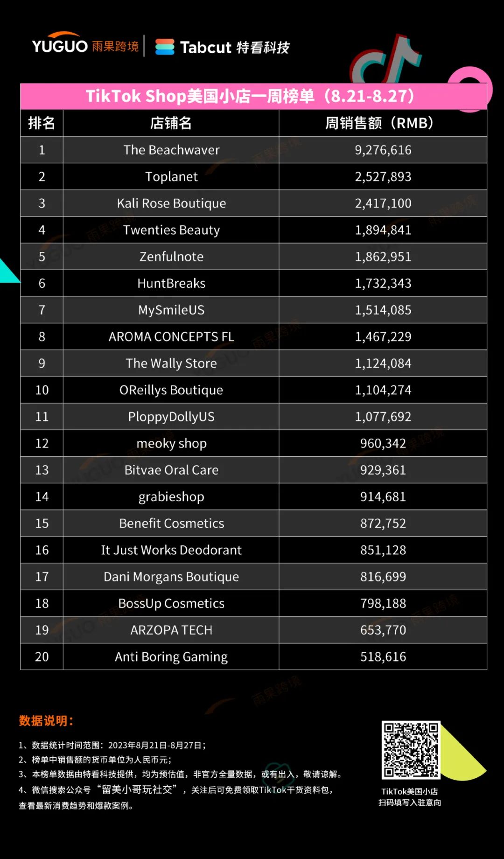The height and width of the screenshot is (859, 504).
Task: Click the QR code
Action: (x=411, y=750)
